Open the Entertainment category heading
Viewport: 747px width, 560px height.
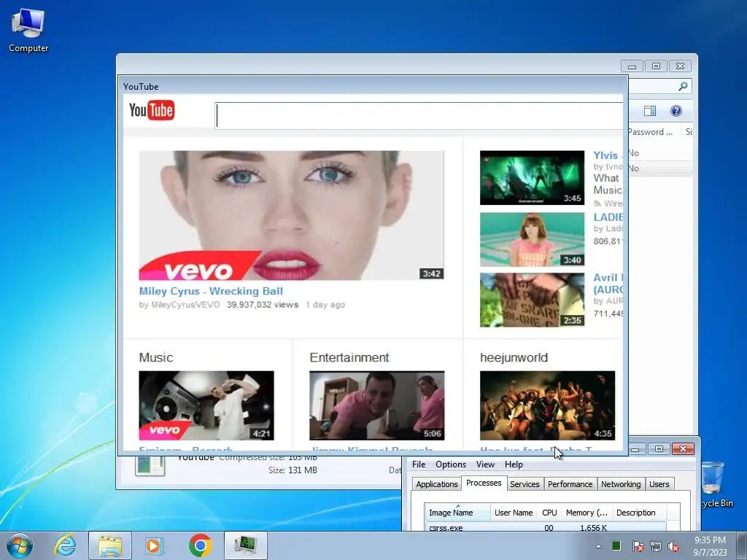click(x=349, y=357)
